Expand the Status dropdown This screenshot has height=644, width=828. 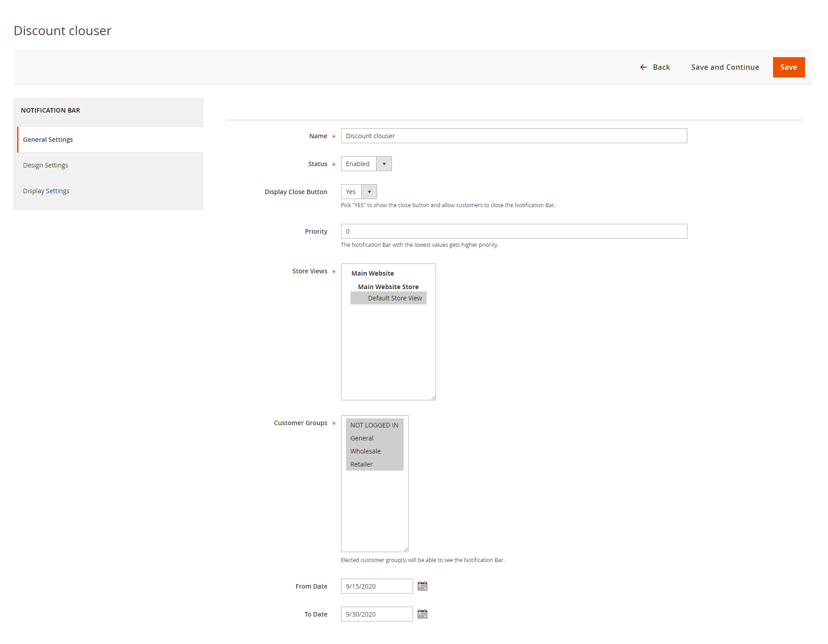[366, 164]
